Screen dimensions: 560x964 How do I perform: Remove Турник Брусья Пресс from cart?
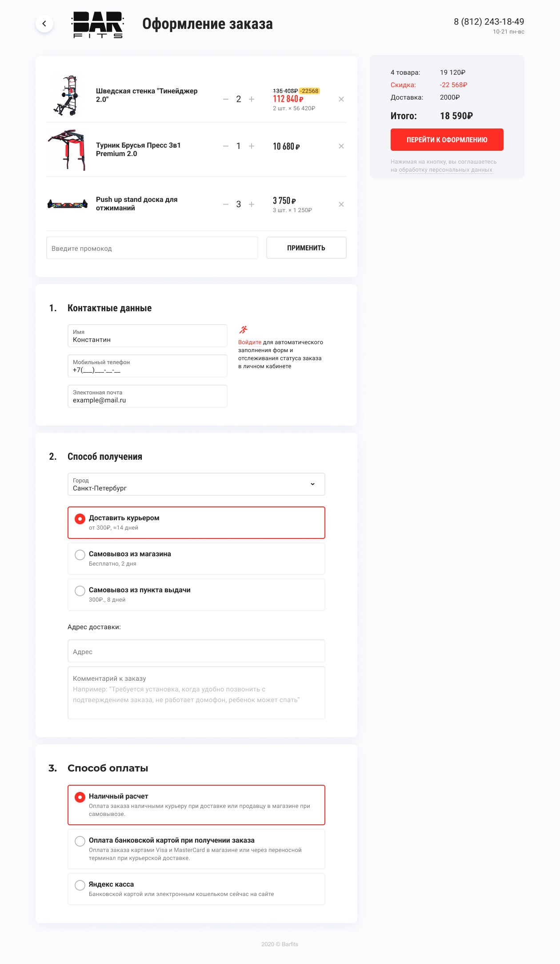click(341, 146)
